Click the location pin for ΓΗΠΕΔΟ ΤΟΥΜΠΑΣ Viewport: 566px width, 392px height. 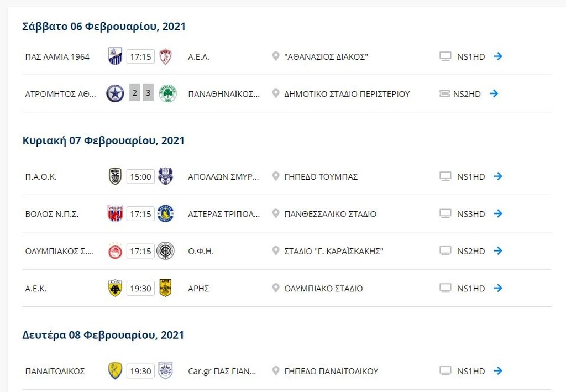276,176
